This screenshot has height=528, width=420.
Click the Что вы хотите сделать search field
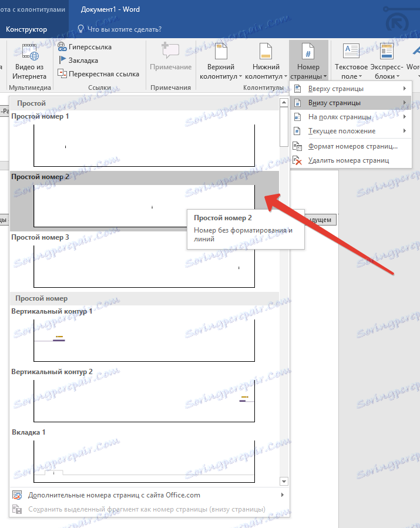coord(125,29)
